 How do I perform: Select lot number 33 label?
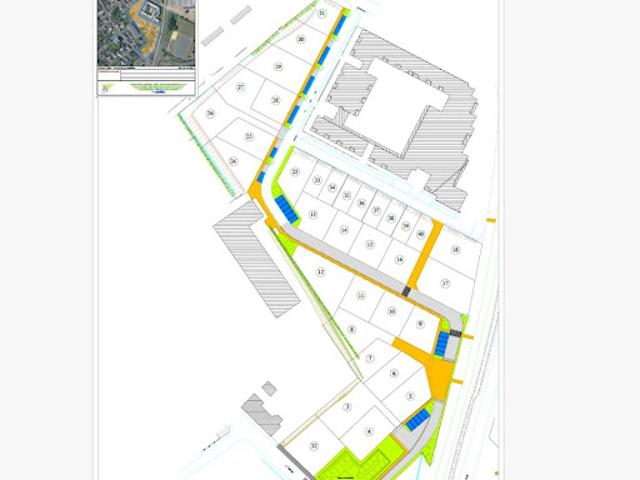pos(318,180)
